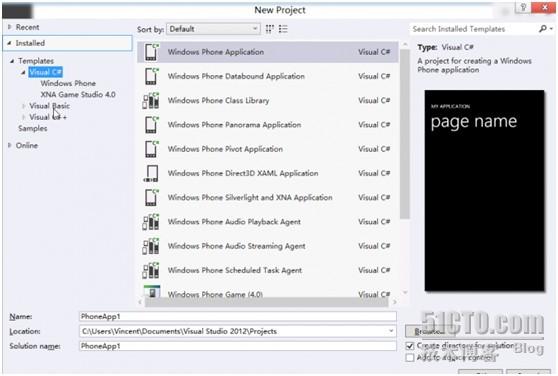Click the Solution name input field
The width and height of the screenshot is (558, 376).
[237, 346]
